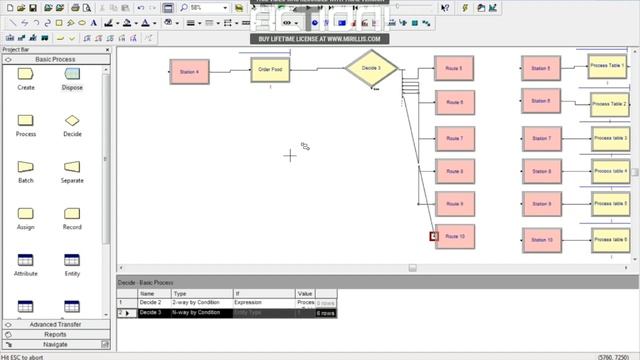Open the 6 rows conditions button
Viewport: 640px width, 360px height.
click(326, 313)
